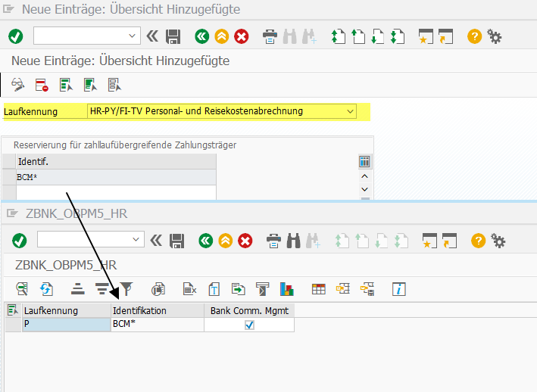The width and height of the screenshot is (537, 392).
Task: Click the filter funnel icon in ZBNK_OBPM5_HR toolbar
Action: (x=126, y=288)
